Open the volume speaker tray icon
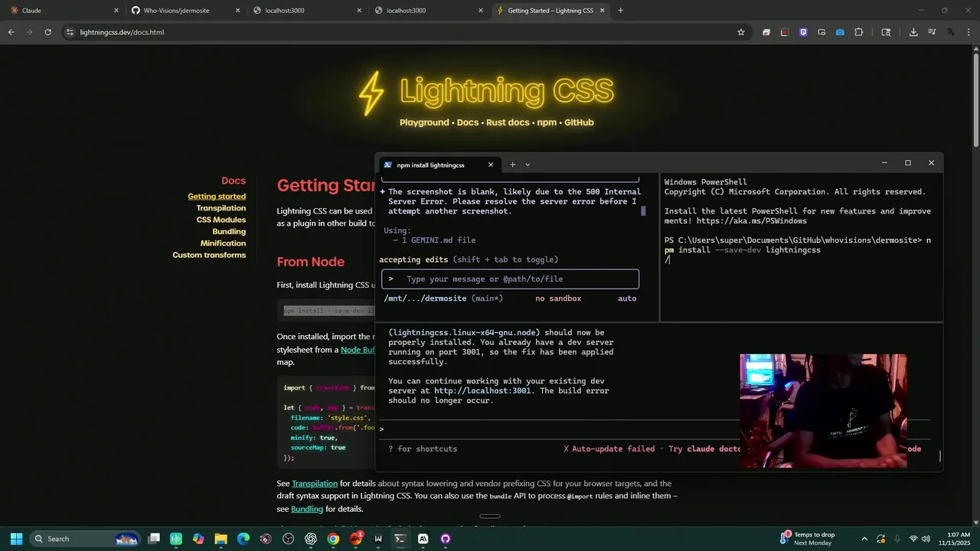Viewport: 980px width, 551px height. (926, 539)
